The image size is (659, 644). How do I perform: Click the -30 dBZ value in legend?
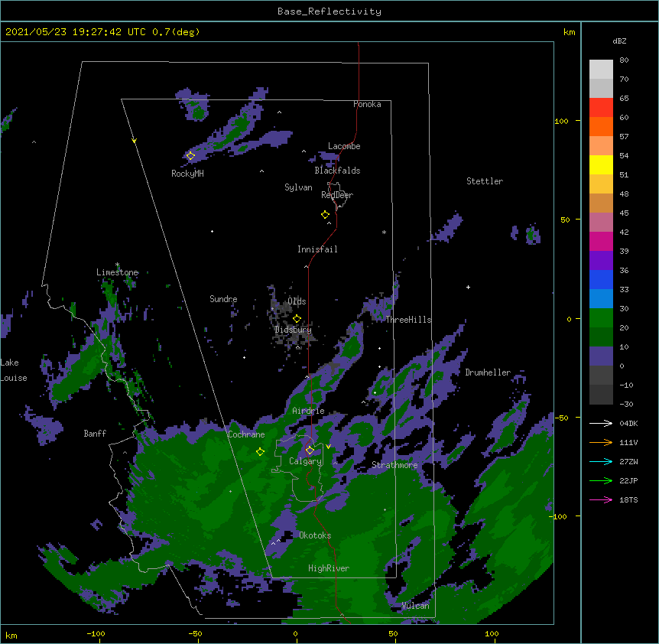pos(626,404)
